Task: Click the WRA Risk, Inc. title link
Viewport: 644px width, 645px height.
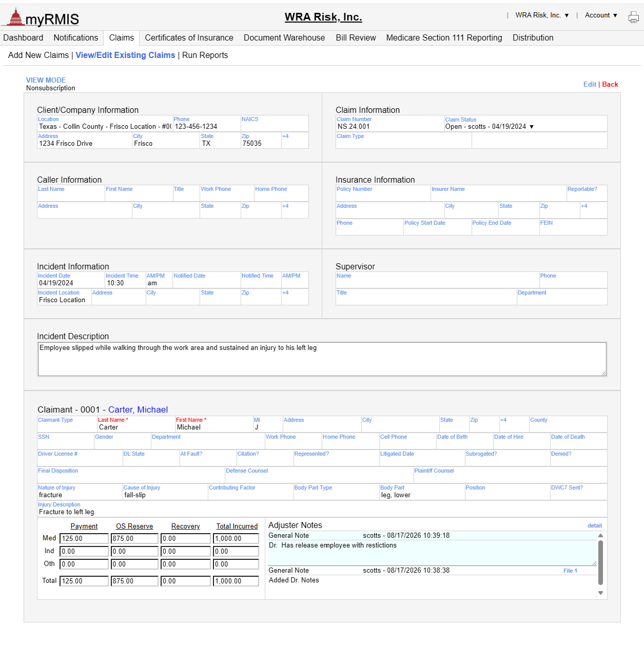Action: [x=323, y=17]
